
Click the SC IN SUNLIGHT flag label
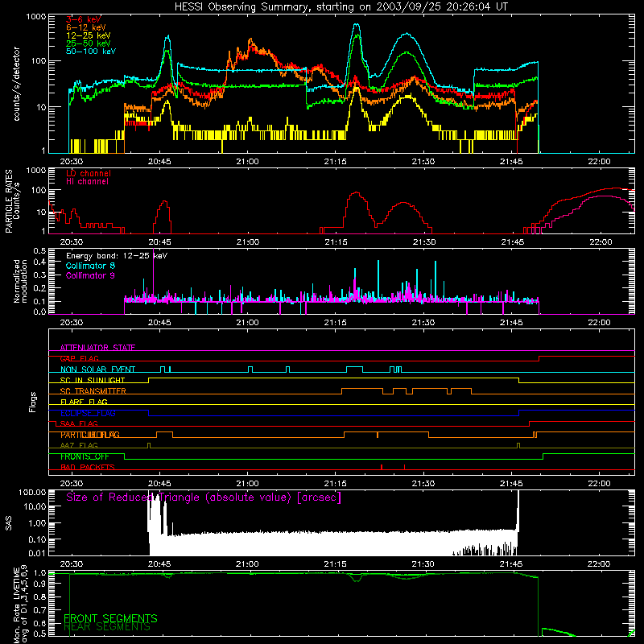coord(93,380)
